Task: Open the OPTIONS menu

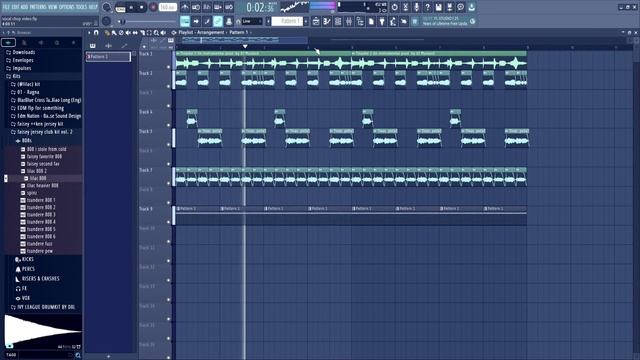Action: (x=66, y=7)
